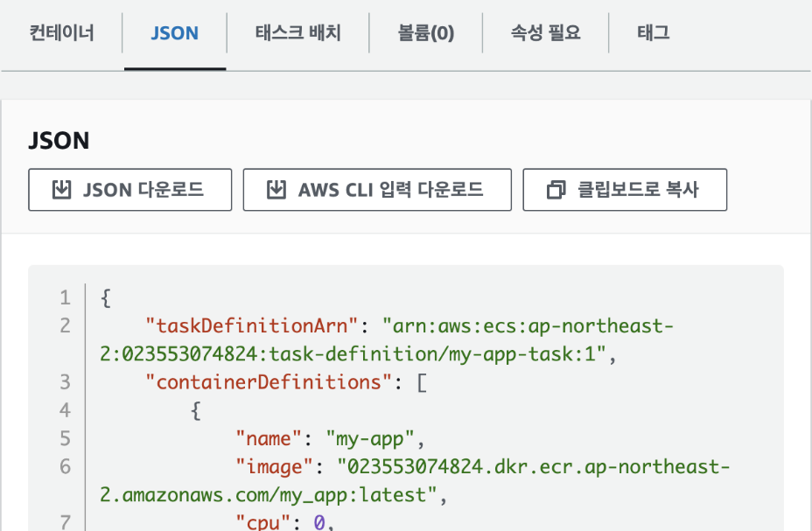Click line number 3 in the gutter
Image resolution: width=812 pixels, height=531 pixels.
66,382
